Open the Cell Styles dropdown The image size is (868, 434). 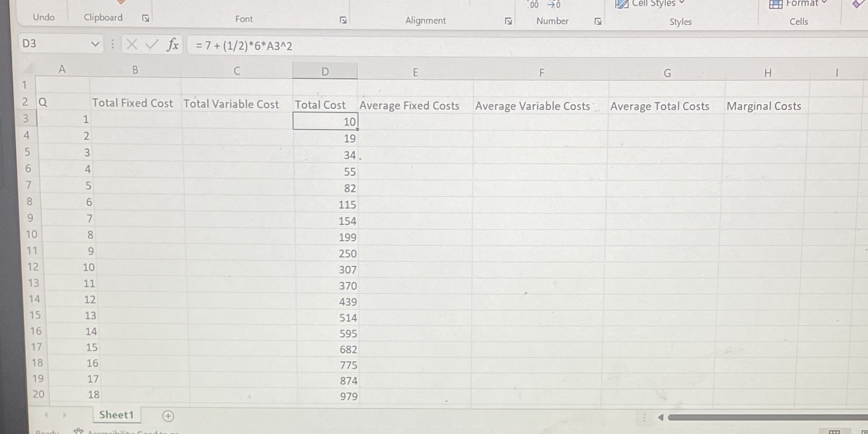click(x=650, y=4)
